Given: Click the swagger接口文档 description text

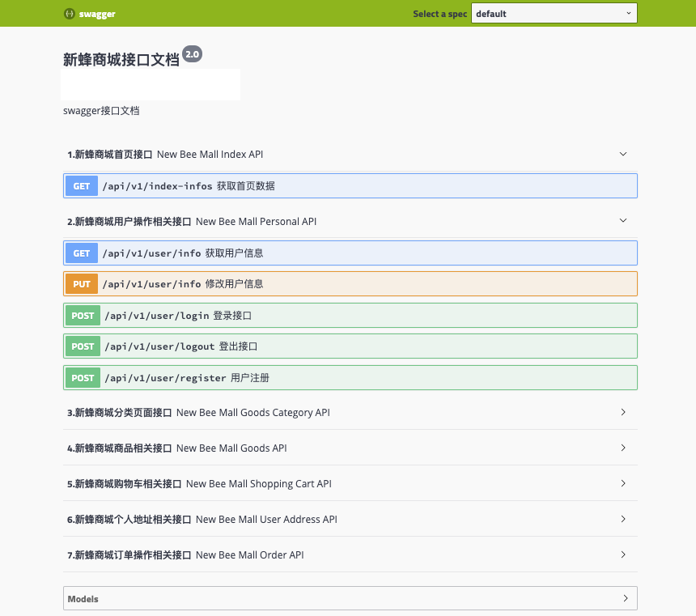Looking at the screenshot, I should click(101, 111).
